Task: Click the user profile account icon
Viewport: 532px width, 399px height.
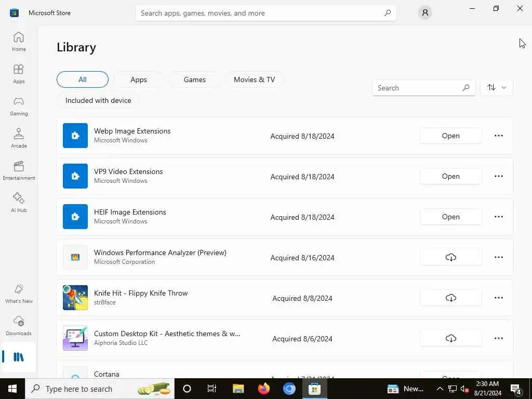Action: click(425, 13)
